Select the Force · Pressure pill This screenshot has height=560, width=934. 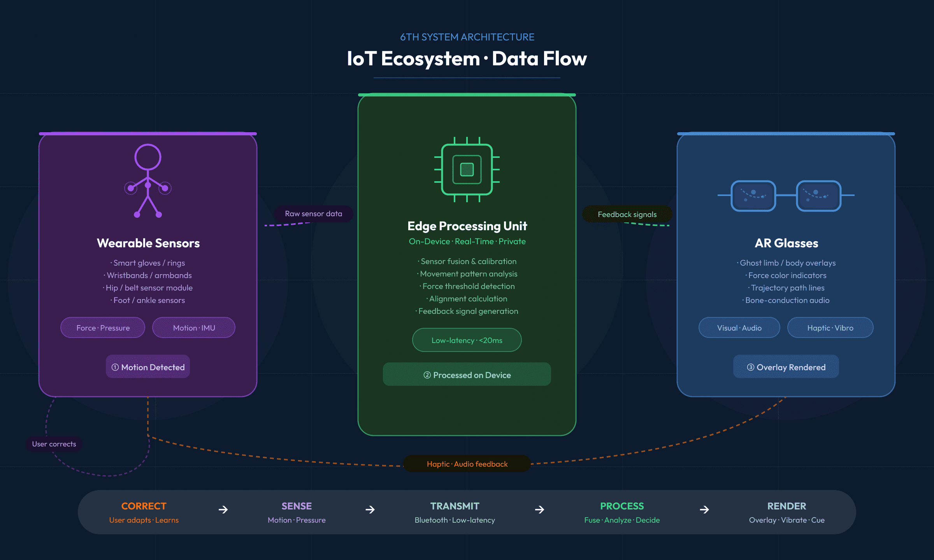(x=103, y=327)
